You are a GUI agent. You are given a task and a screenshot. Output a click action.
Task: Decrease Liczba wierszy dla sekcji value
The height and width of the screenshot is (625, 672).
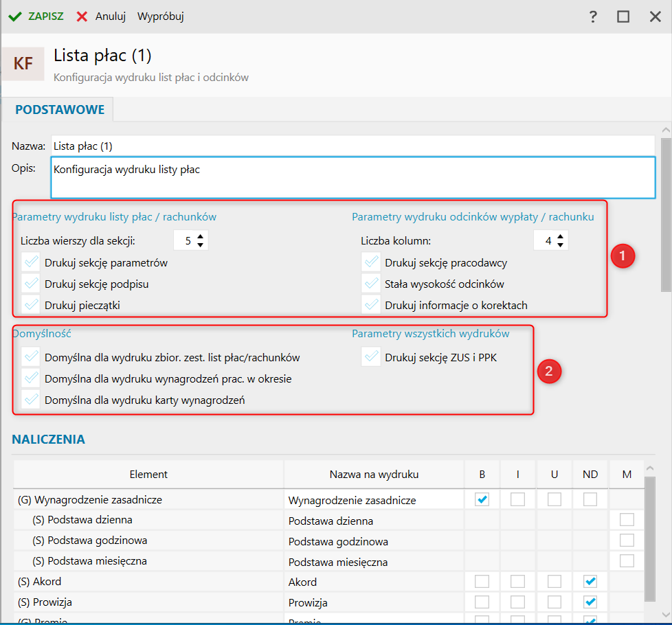click(x=201, y=245)
